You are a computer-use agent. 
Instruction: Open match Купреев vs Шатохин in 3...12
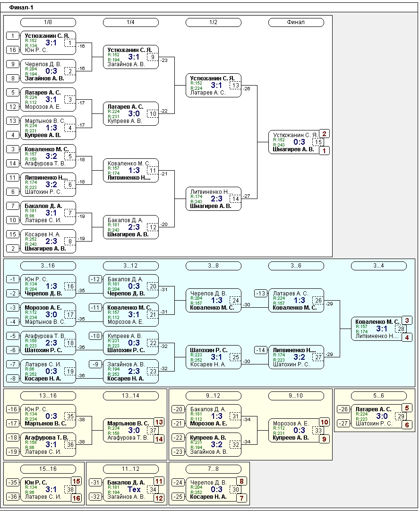131,343
